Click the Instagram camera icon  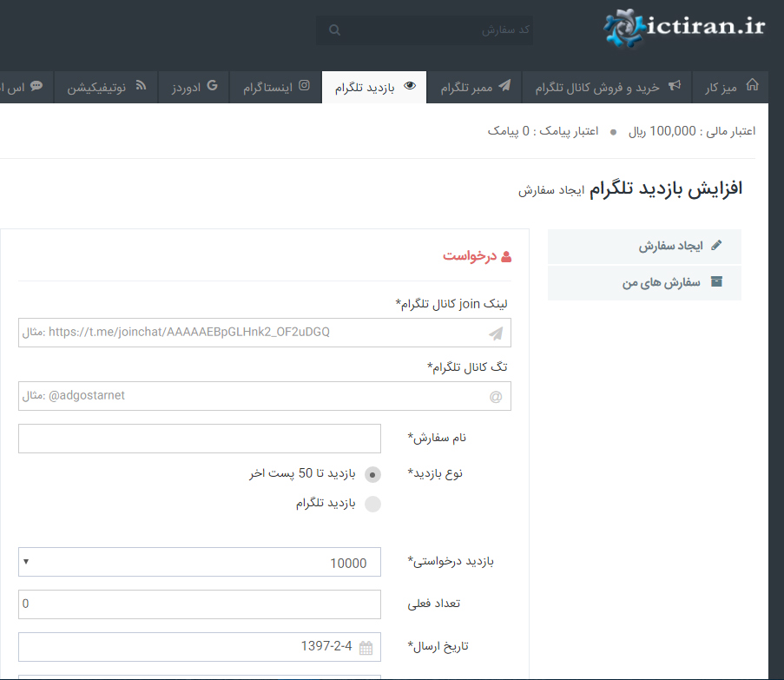click(304, 85)
